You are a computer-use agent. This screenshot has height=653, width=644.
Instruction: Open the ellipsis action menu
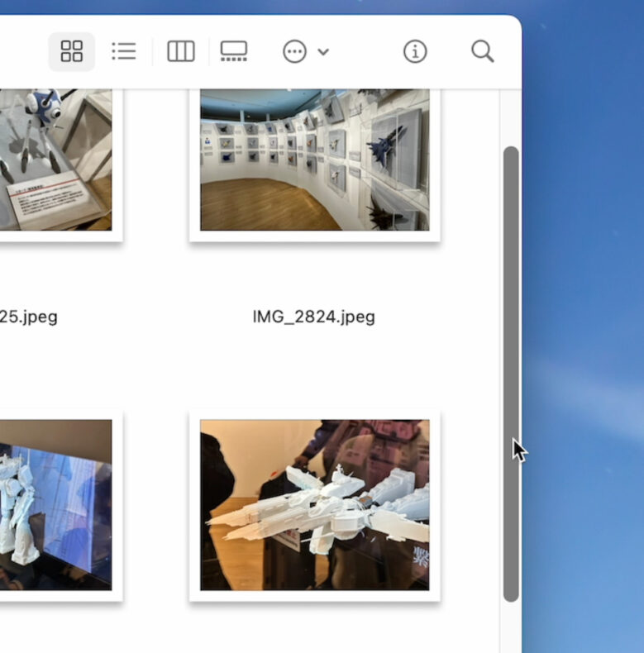(294, 52)
